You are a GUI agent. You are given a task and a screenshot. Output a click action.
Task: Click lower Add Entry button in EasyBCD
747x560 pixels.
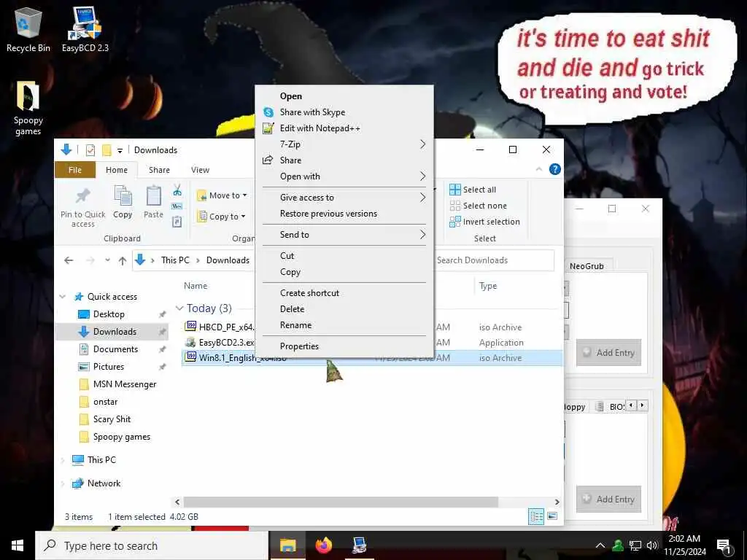tap(608, 499)
